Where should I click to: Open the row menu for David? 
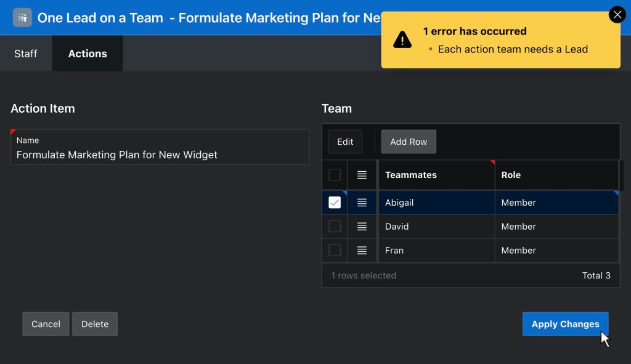point(362,226)
